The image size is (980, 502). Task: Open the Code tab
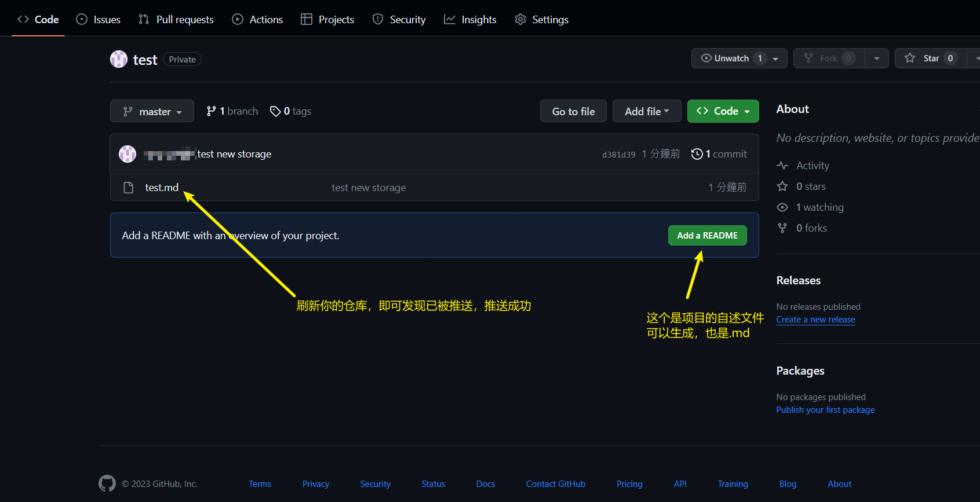tap(38, 19)
